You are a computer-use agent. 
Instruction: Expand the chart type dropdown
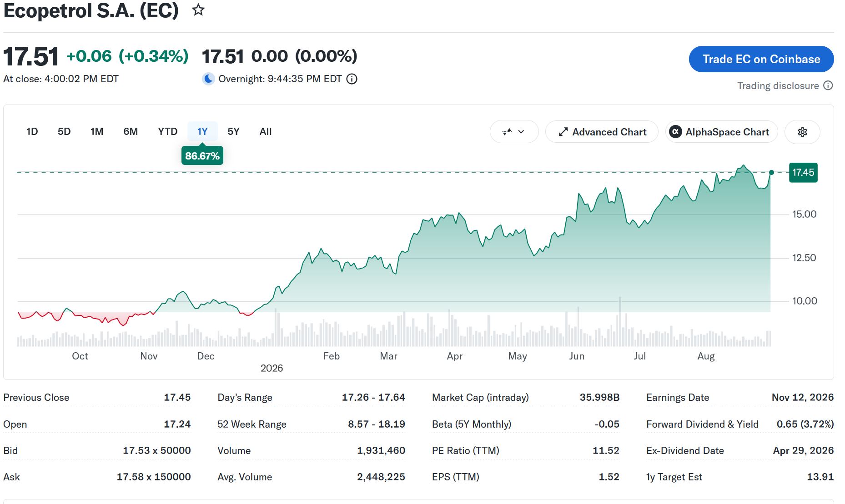[x=514, y=132]
